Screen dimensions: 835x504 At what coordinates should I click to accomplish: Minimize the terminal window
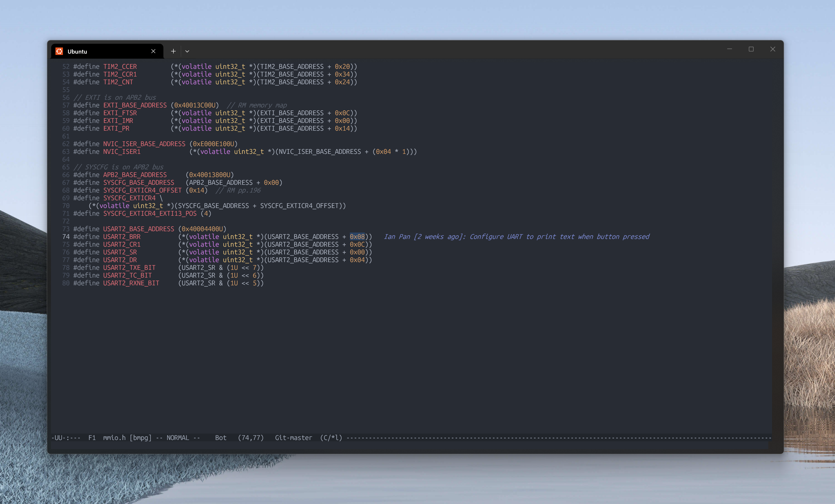tap(729, 49)
